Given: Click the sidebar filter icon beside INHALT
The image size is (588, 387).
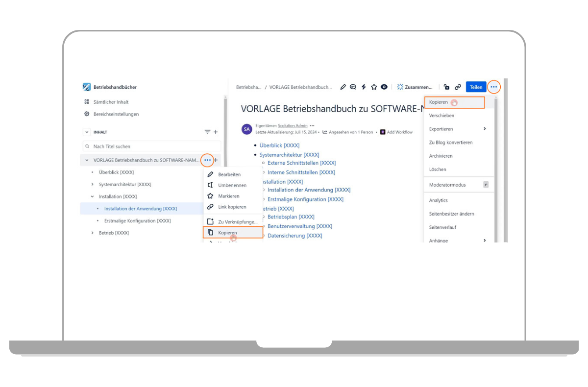Looking at the screenshot, I should click(207, 132).
